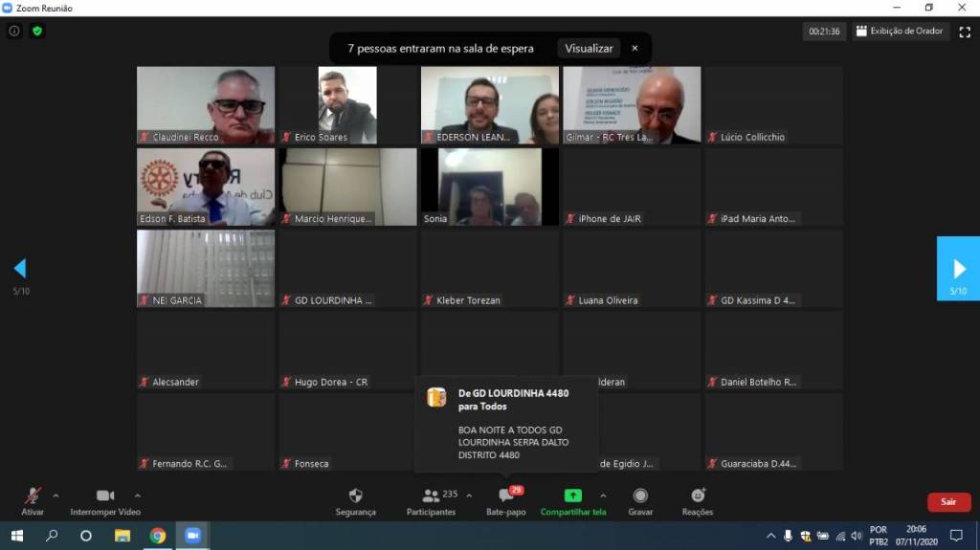Open meeting info icon at top left

14,31
